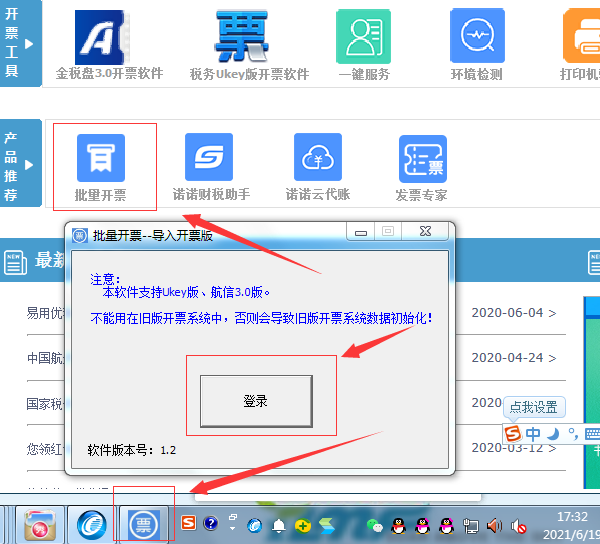Minimize the 批量开票 dialog window
This screenshot has height=544, width=600.
(360, 232)
